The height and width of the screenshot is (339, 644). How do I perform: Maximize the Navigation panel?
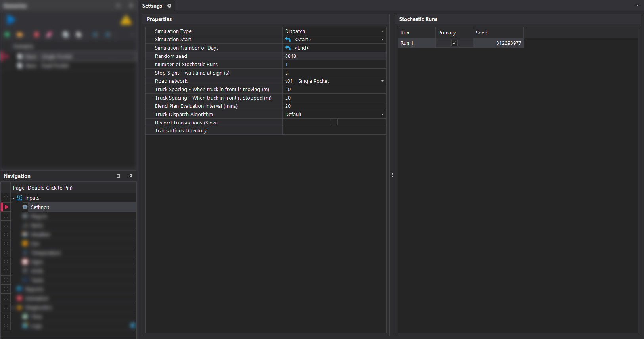(x=118, y=176)
